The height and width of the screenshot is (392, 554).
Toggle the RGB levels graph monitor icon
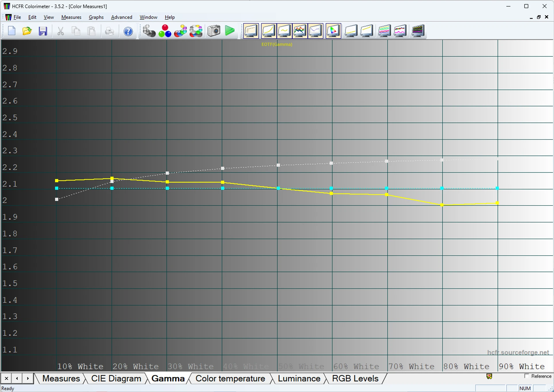coord(300,31)
